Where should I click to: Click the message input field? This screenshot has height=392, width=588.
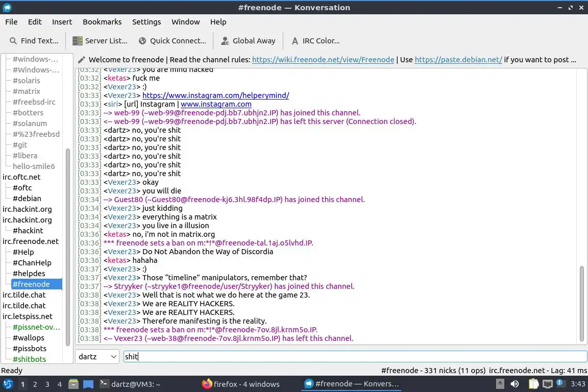[355, 357]
